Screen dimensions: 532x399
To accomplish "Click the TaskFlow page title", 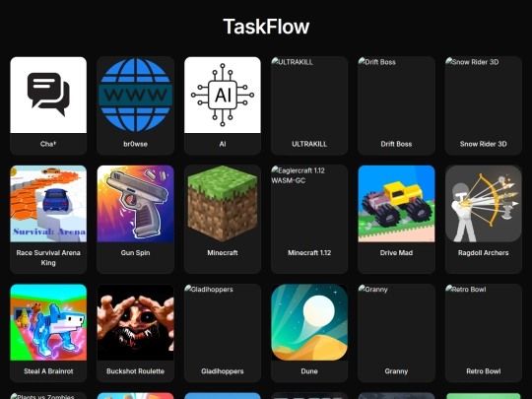I will [x=266, y=27].
